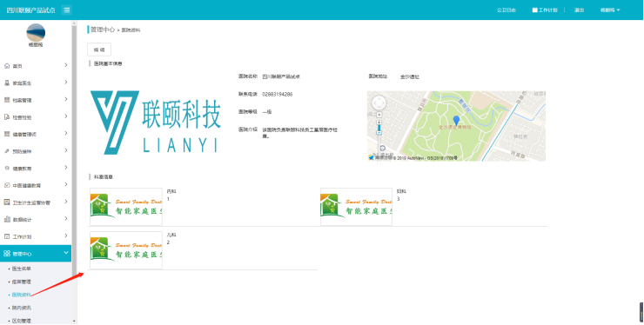This screenshot has height=325, width=644.
Task: Click 公卫日志 in the top bar
Action: pyautogui.click(x=506, y=10)
